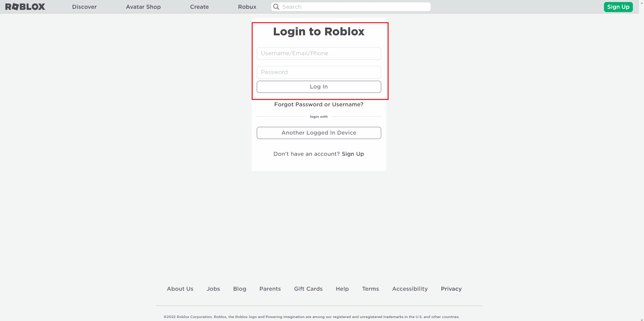Viewport: 644px width, 321px height.
Task: Open the Privacy footer link
Action: [x=451, y=289]
